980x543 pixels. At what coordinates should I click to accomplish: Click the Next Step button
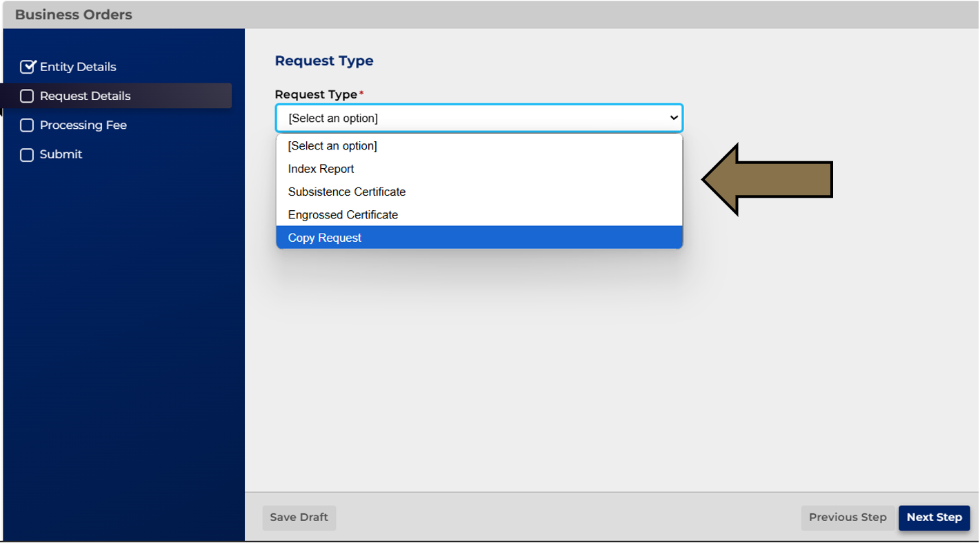click(x=934, y=518)
